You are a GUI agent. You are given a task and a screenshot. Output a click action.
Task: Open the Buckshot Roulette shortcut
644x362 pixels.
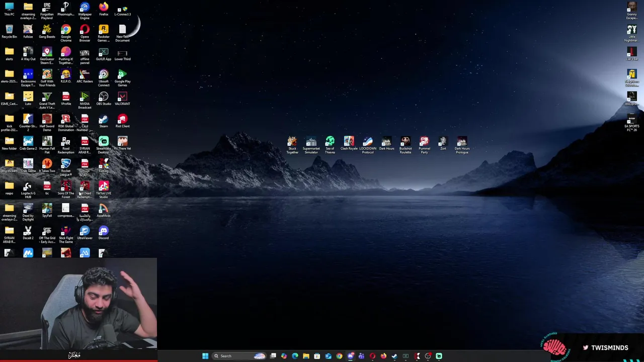406,145
